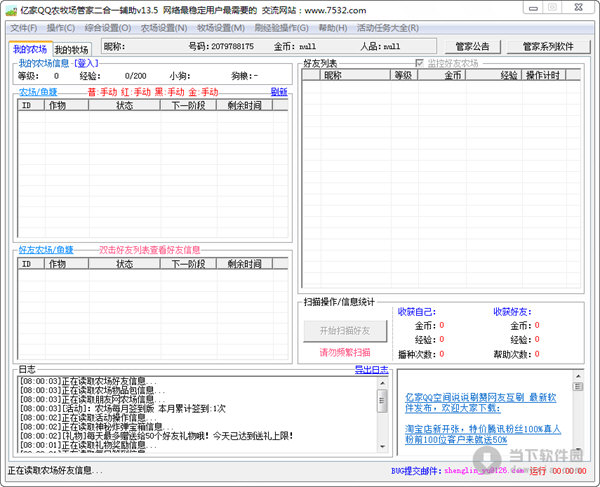Click the 金币 header in friends list

pos(441,75)
